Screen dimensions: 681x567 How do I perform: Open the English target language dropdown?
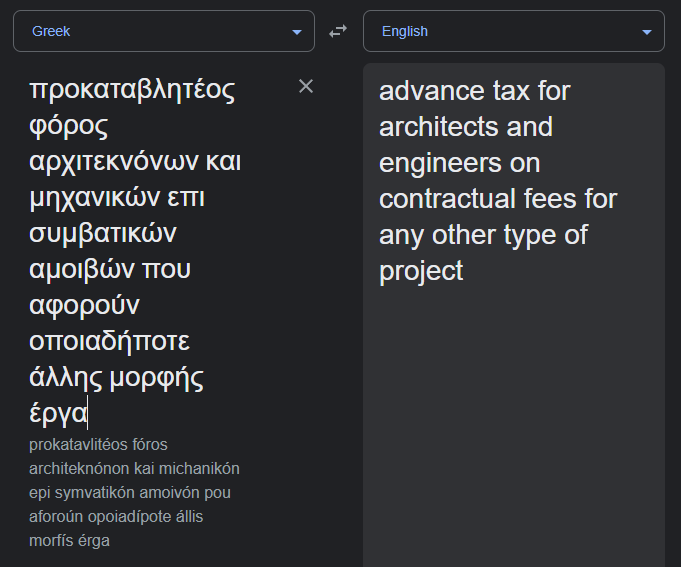point(514,31)
